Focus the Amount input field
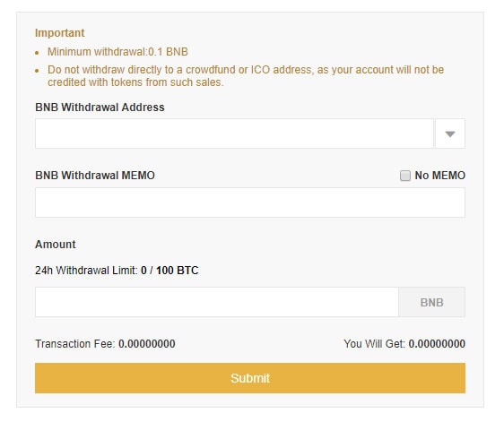The width and height of the screenshot is (504, 422). [217, 302]
